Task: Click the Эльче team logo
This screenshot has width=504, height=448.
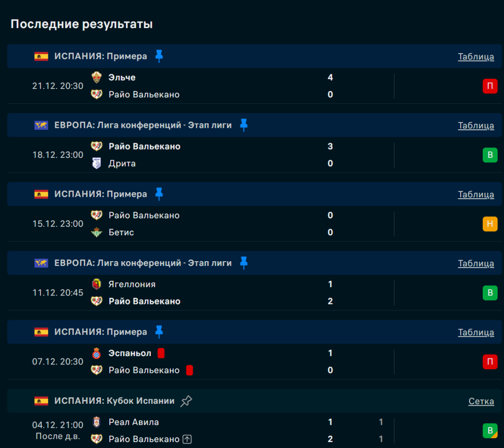Action: pyautogui.click(x=96, y=77)
